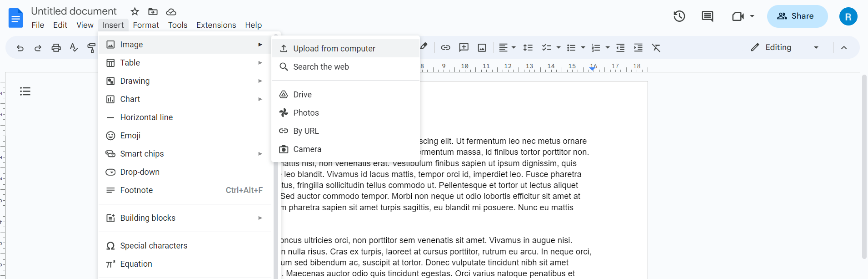Expand numbered list options arrow

[608, 48]
